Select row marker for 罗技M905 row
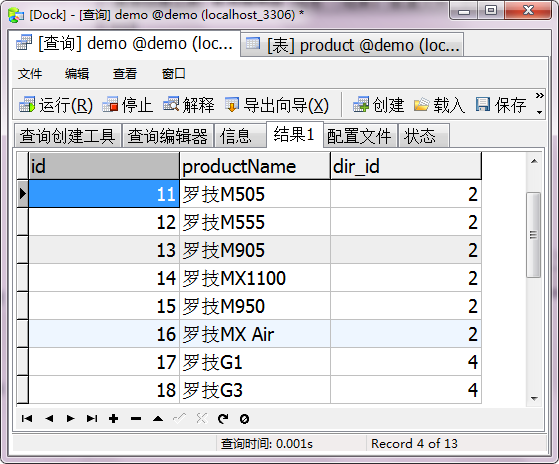This screenshot has width=559, height=464. click(22, 250)
